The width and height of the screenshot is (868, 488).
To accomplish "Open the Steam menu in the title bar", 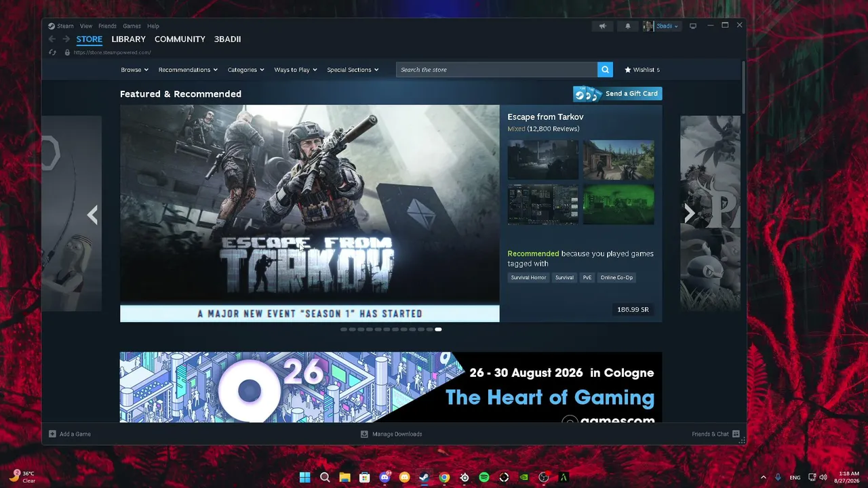I will (x=65, y=26).
